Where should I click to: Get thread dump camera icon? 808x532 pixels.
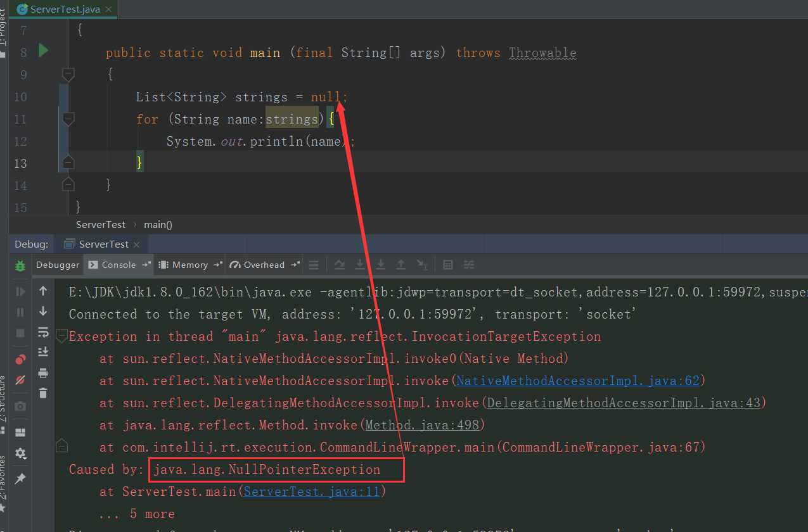(20, 406)
